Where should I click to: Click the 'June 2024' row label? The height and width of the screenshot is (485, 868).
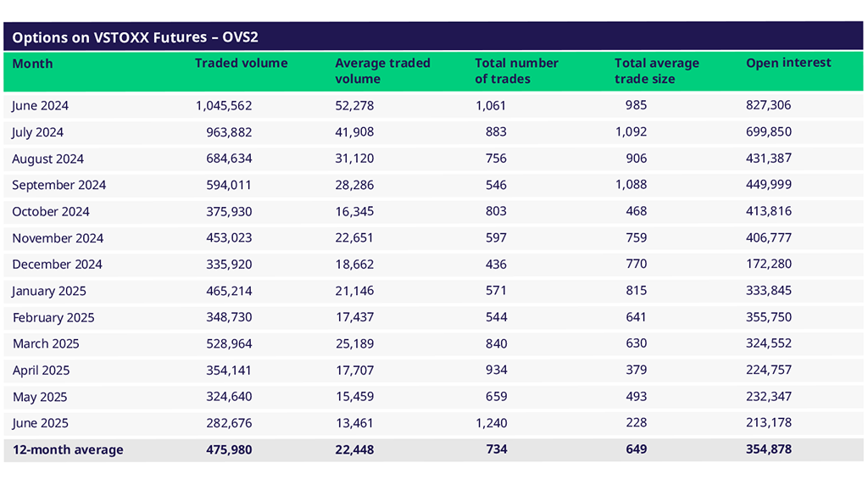coord(40,106)
